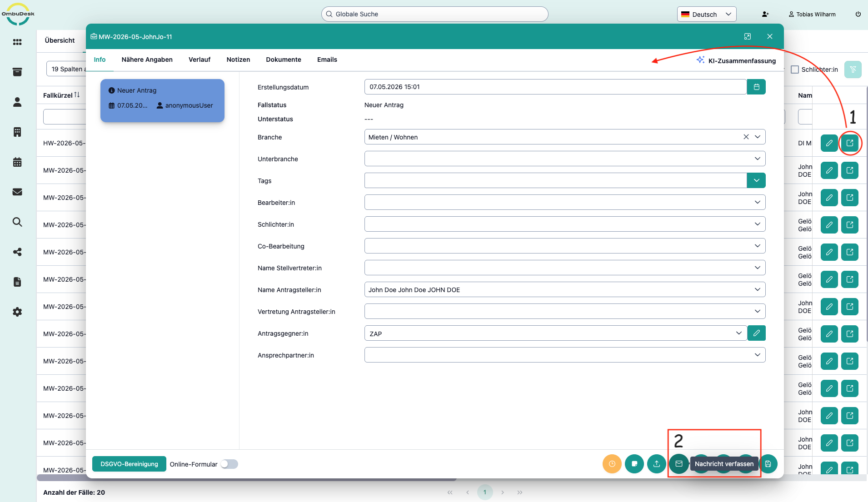Focus the Globale Suche field
The height and width of the screenshot is (502, 868).
[x=434, y=14]
